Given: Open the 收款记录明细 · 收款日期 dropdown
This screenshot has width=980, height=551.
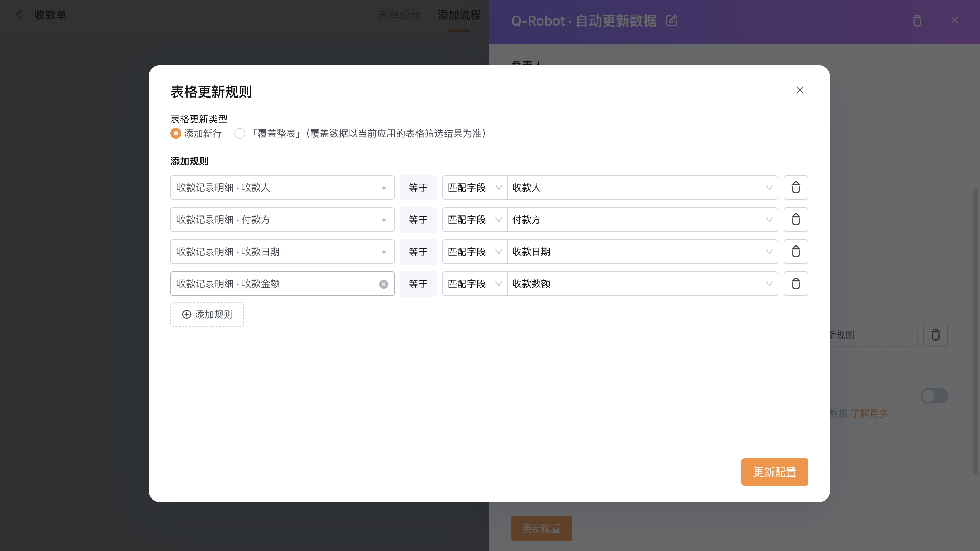Looking at the screenshot, I should click(x=282, y=251).
